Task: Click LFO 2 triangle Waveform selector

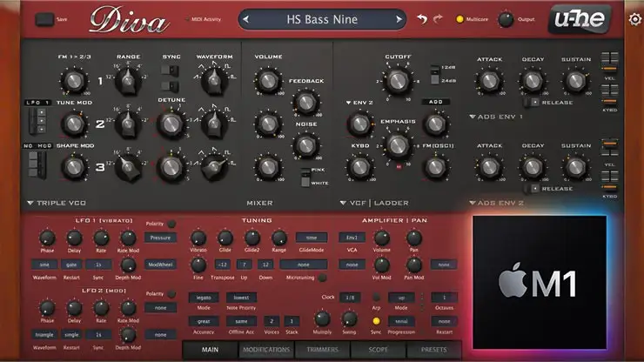Action: [x=44, y=335]
